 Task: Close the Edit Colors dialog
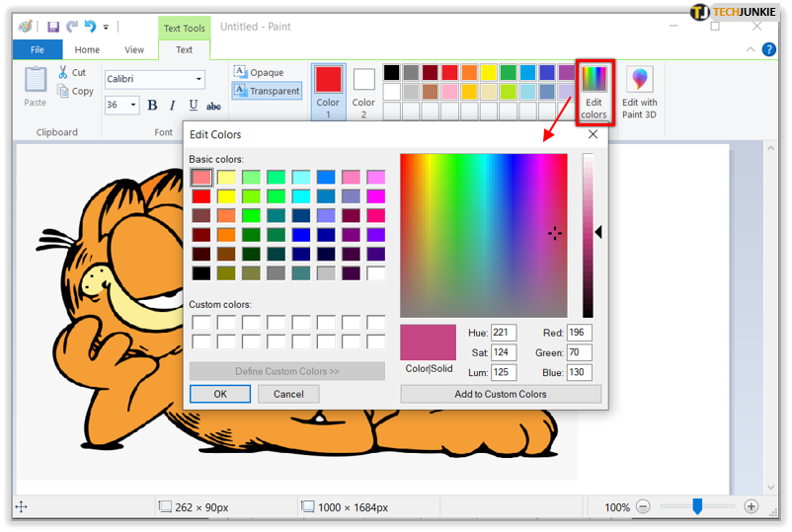[593, 134]
